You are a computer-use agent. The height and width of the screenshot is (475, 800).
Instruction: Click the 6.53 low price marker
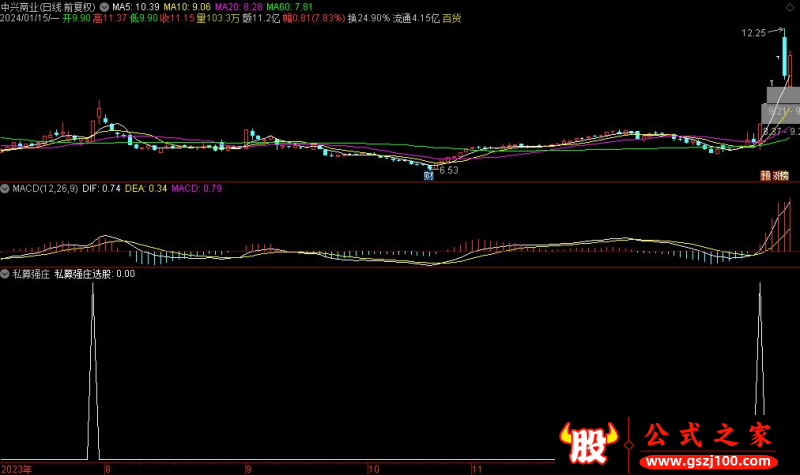(x=448, y=171)
